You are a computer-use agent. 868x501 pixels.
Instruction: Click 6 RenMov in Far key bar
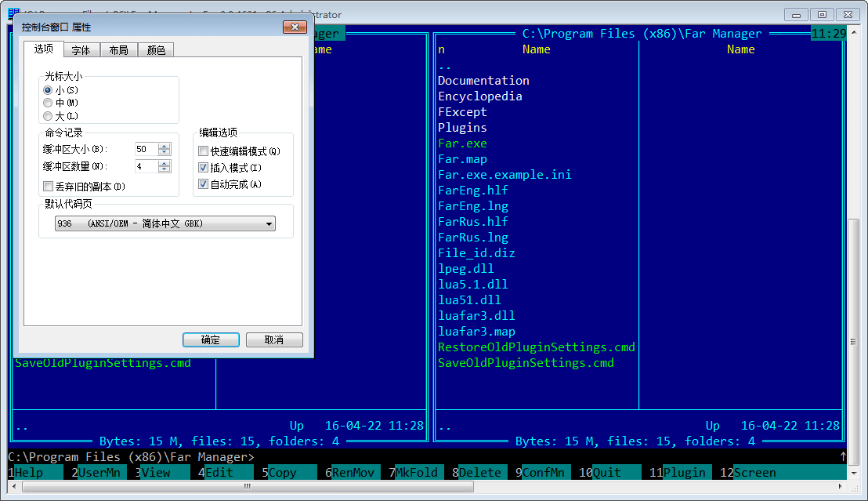353,473
